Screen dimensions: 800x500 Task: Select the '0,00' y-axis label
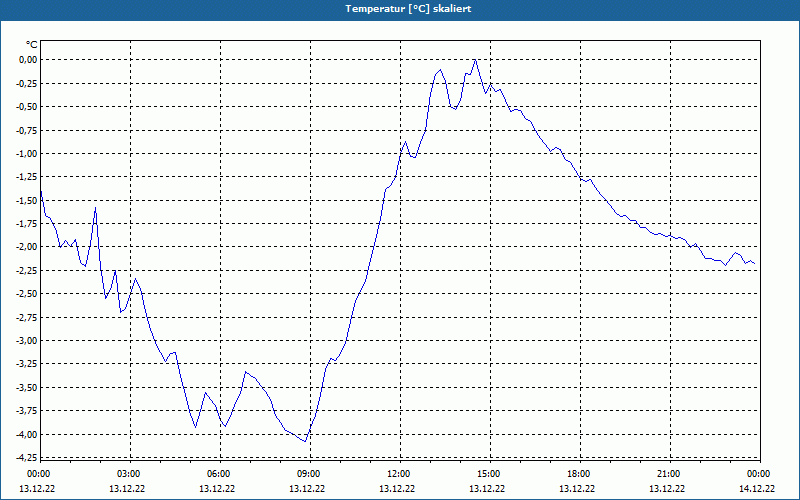29,60
